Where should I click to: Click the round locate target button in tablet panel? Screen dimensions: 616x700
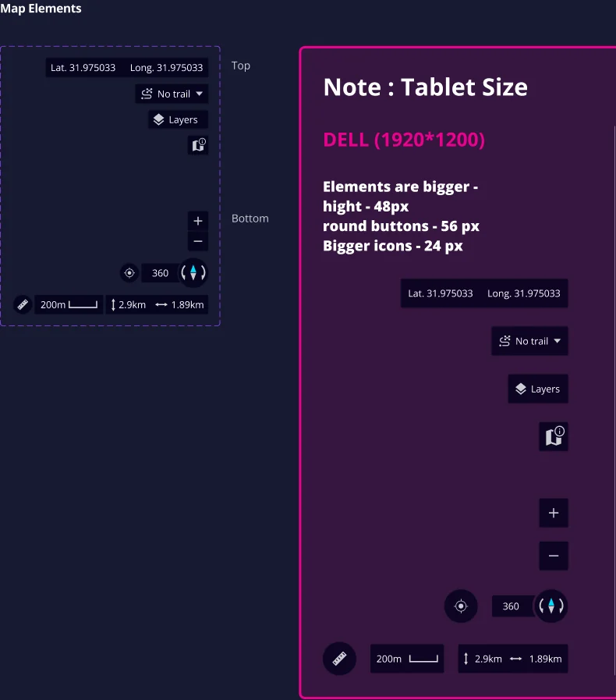461,606
